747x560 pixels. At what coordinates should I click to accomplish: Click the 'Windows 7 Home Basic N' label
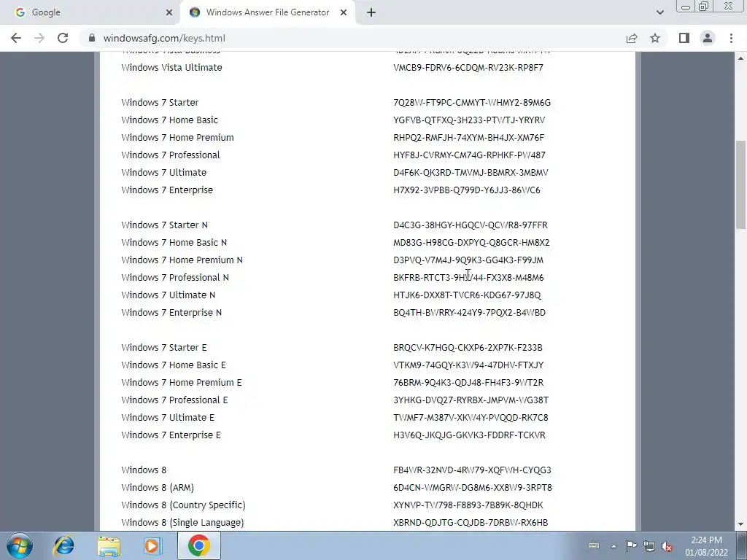tap(174, 242)
